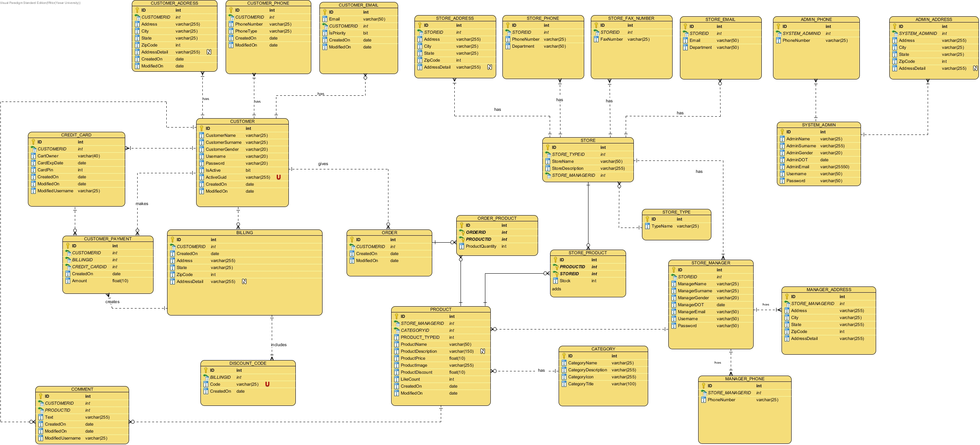Click the foreign key icon of SYSTEM_ADMINID in ADMIN_PHONE
Image resolution: width=980 pixels, height=445 pixels.
[778, 33]
